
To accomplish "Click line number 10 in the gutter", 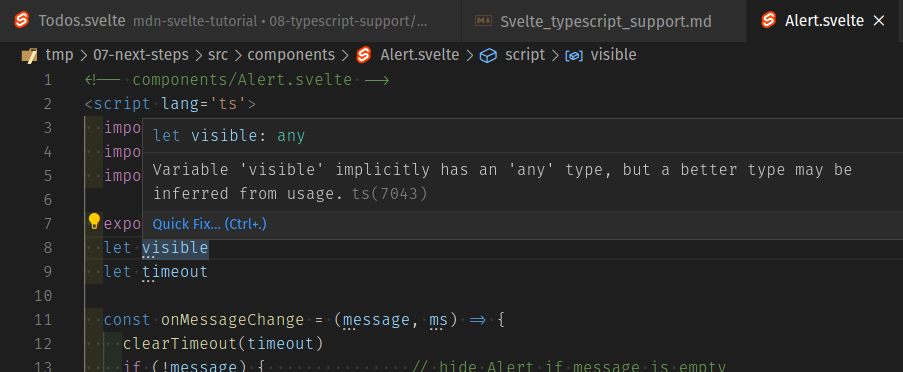I will coord(43,296).
